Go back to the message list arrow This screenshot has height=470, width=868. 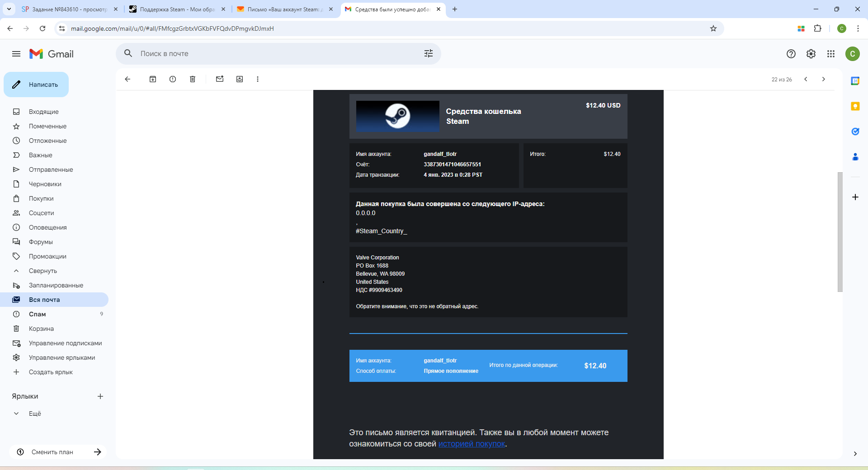click(127, 79)
